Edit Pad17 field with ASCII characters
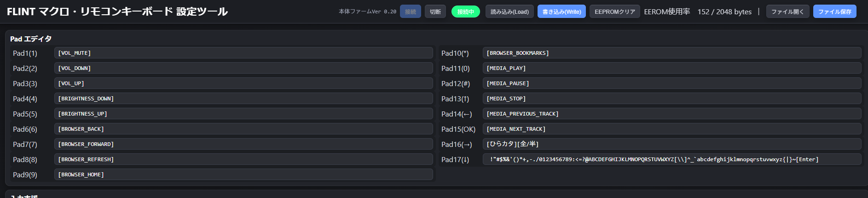This screenshot has height=198, width=868. (671, 159)
